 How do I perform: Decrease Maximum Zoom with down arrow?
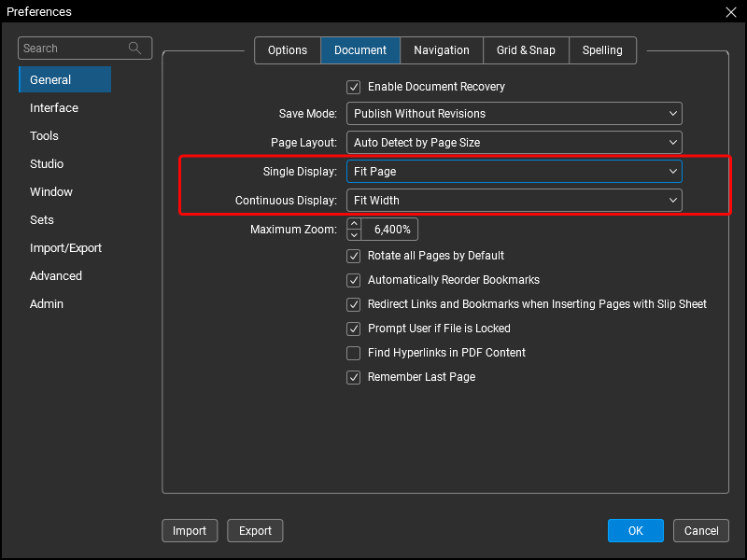(x=354, y=235)
